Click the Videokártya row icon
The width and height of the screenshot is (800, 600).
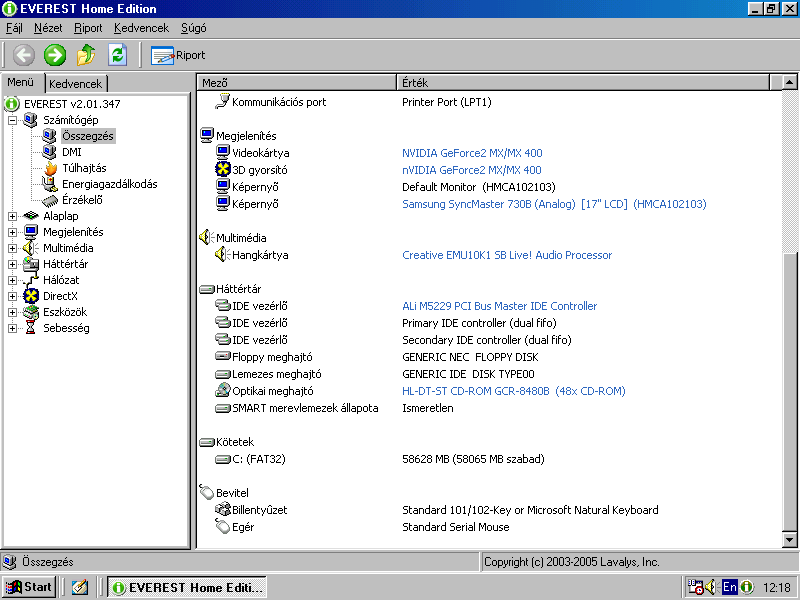point(222,152)
